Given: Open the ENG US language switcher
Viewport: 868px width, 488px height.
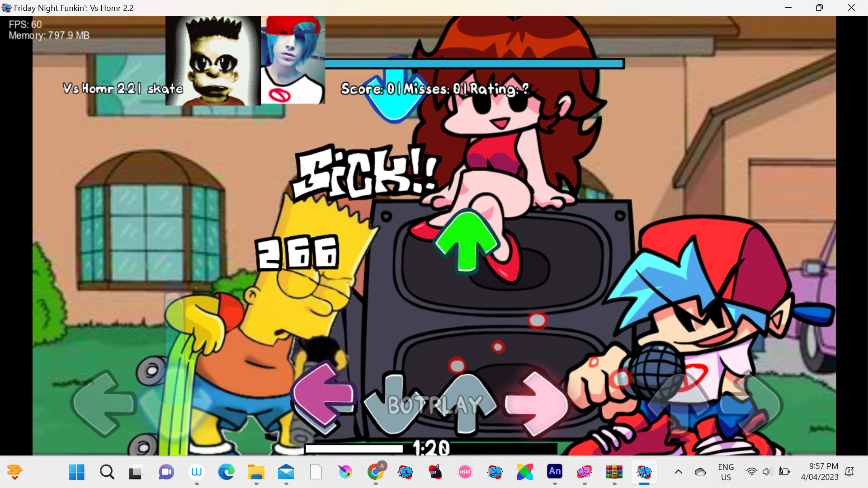Looking at the screenshot, I should [726, 472].
